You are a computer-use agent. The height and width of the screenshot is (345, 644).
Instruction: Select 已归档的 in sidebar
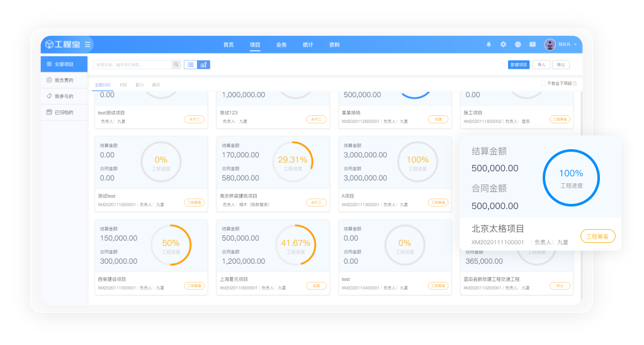pos(64,112)
